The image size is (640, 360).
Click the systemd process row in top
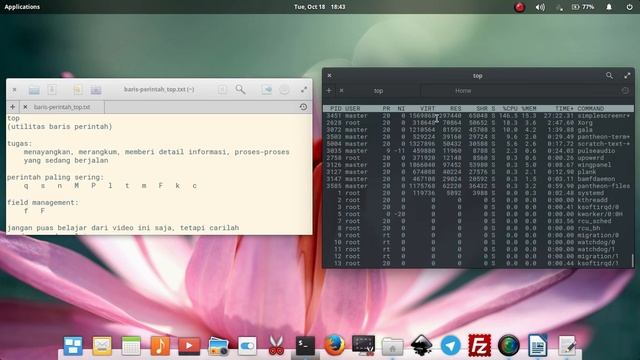tap(478, 193)
